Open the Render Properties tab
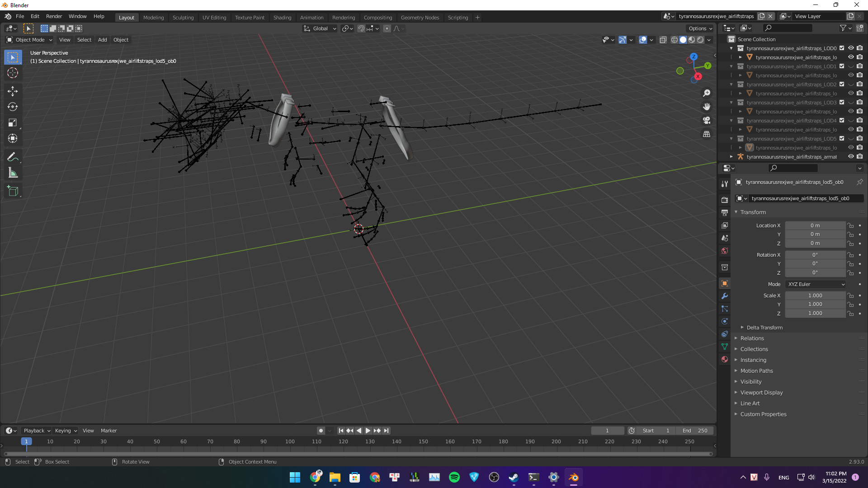Screen dimensions: 868x488 (x=724, y=200)
